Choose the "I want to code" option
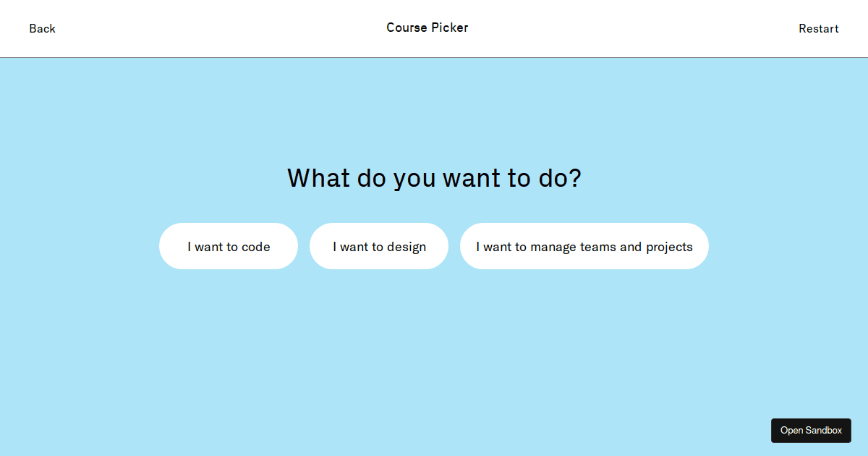 pyautogui.click(x=229, y=246)
